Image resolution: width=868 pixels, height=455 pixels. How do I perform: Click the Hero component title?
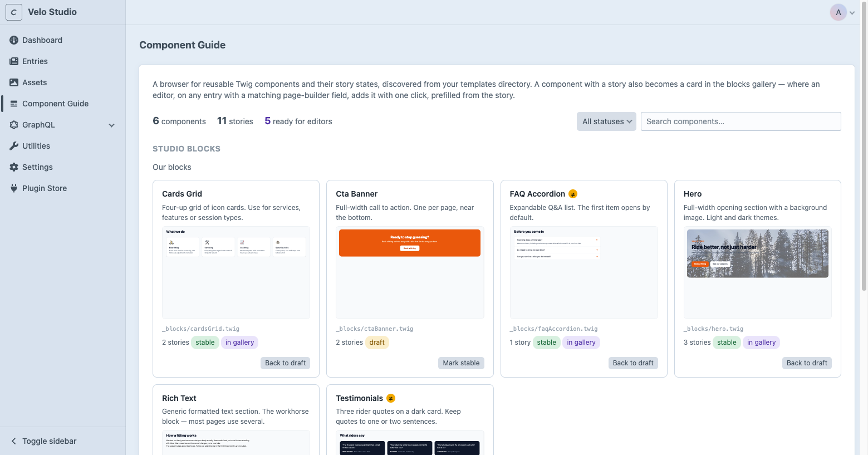pos(693,194)
